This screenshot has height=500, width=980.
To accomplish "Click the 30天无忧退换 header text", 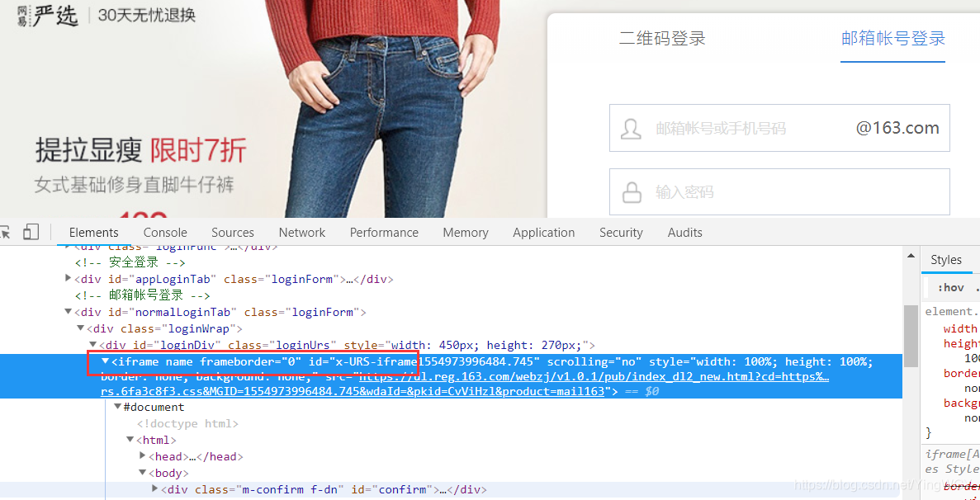I will pyautogui.click(x=147, y=15).
